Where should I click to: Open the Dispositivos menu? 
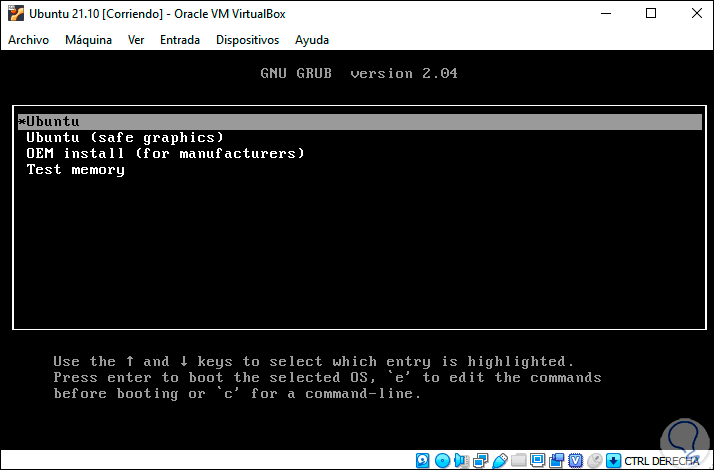coord(247,40)
